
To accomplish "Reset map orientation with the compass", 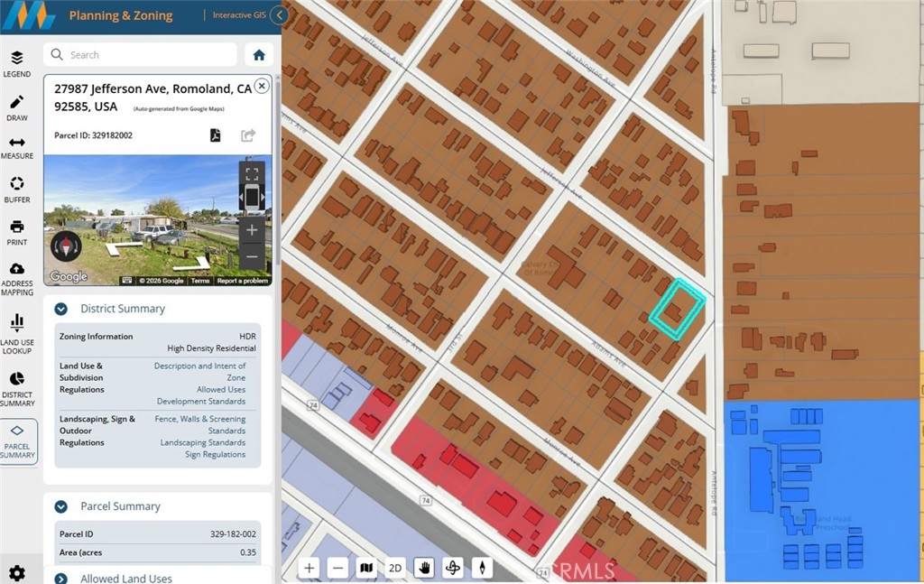I will (482, 568).
